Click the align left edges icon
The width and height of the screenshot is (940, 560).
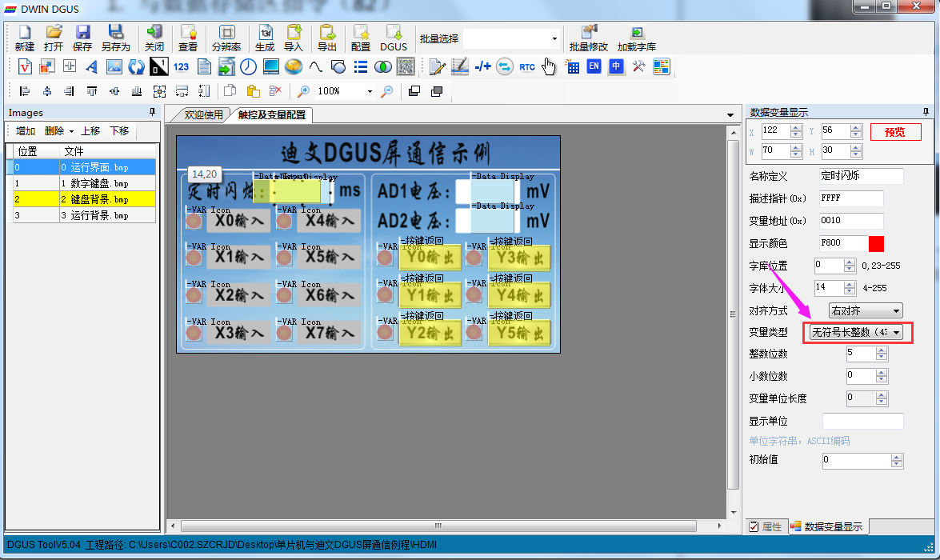coord(25,91)
